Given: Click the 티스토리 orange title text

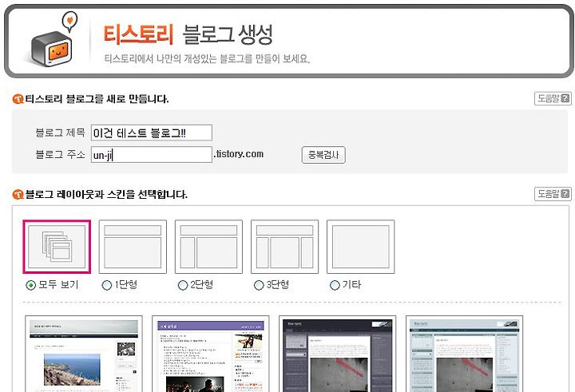Looking at the screenshot, I should click(138, 34).
